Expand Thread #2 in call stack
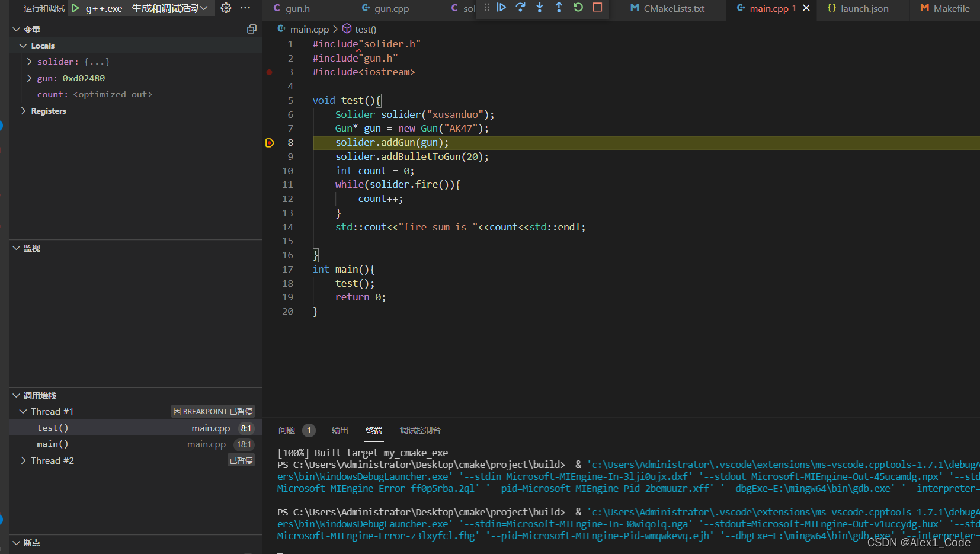 coord(23,460)
